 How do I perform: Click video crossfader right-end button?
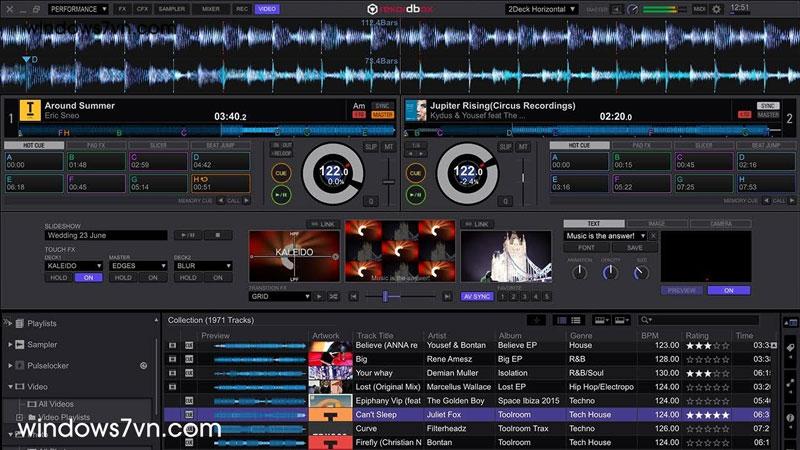point(447,296)
